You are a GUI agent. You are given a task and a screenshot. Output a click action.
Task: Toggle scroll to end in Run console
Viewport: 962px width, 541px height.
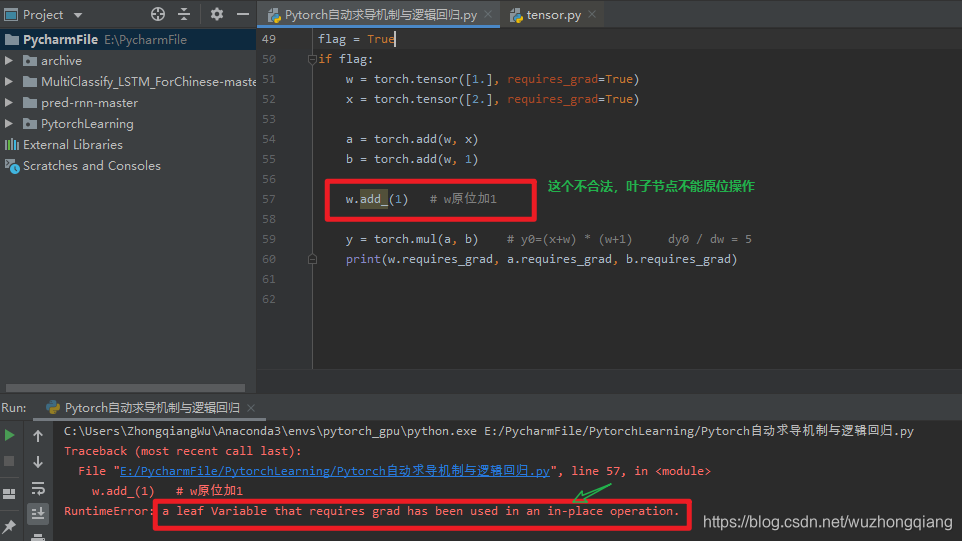[x=38, y=513]
